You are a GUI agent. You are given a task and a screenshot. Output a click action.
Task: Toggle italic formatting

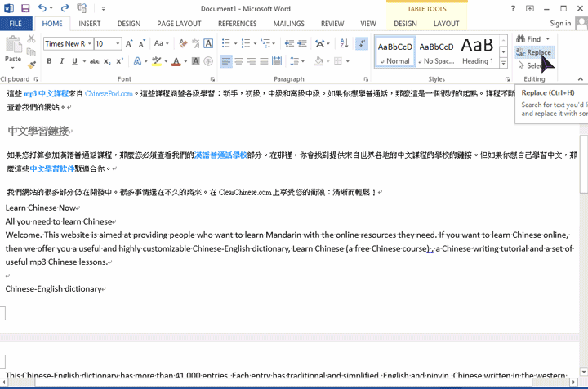62,61
